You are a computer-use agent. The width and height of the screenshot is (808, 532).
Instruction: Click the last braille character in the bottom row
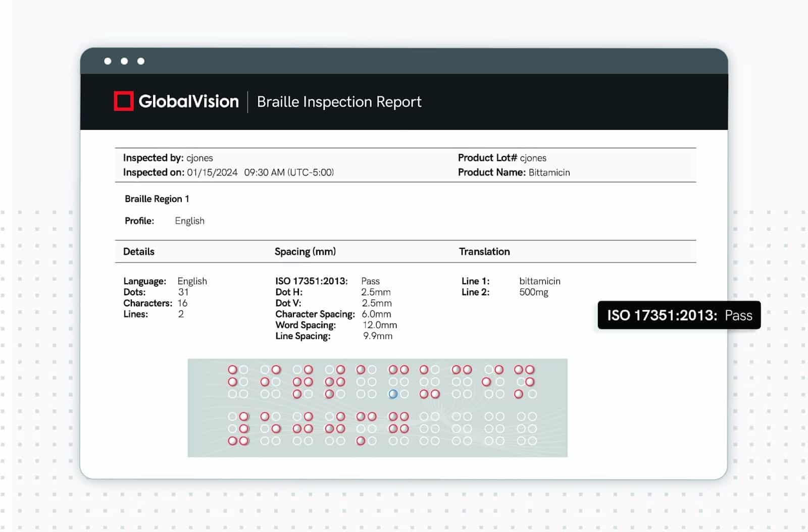(x=525, y=428)
